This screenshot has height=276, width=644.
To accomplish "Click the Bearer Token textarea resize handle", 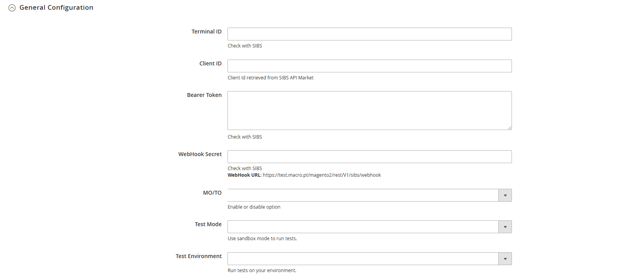I will [509, 127].
